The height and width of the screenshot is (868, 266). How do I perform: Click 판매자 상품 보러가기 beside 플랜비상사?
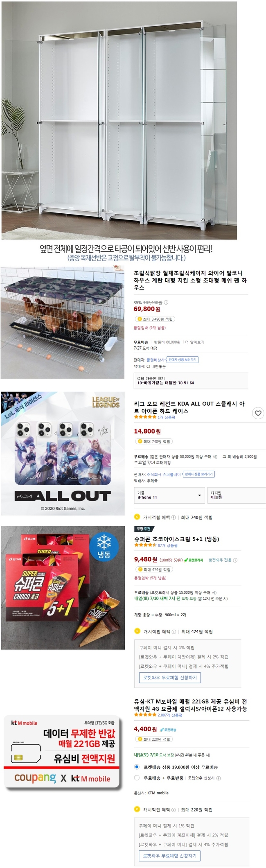click(183, 359)
